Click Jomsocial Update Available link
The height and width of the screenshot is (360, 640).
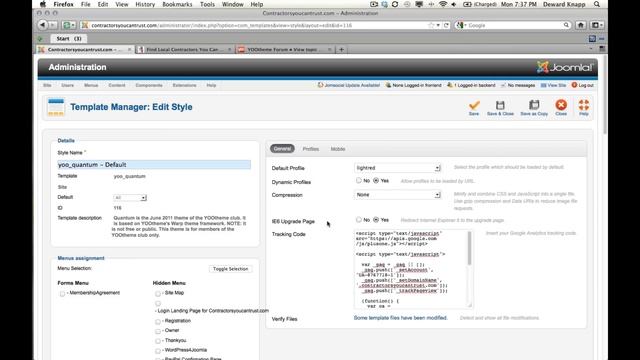click(349, 85)
